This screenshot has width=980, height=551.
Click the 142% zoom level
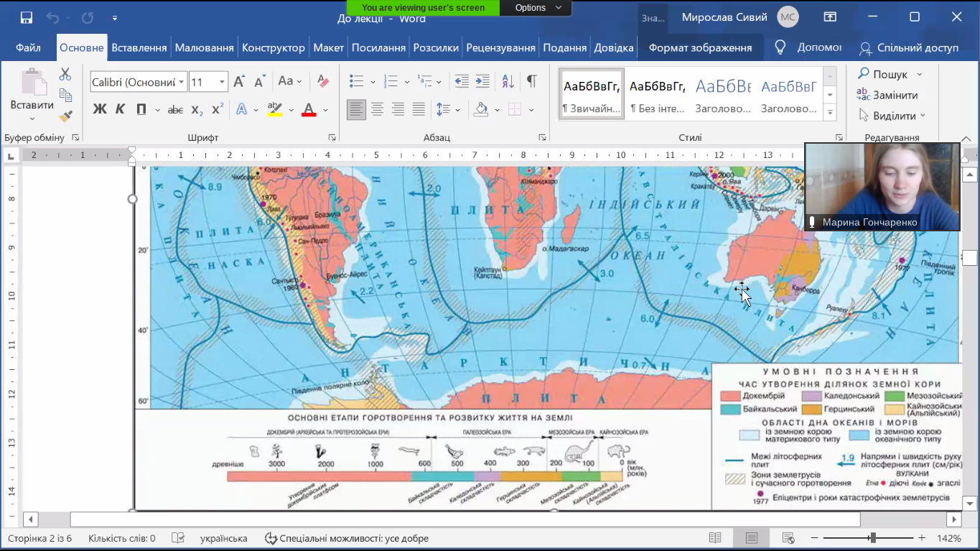click(949, 538)
